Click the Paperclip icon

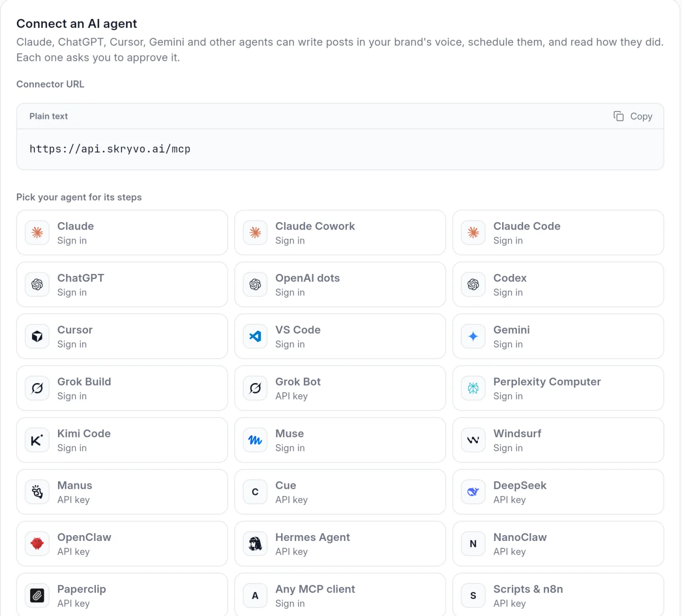(x=37, y=596)
